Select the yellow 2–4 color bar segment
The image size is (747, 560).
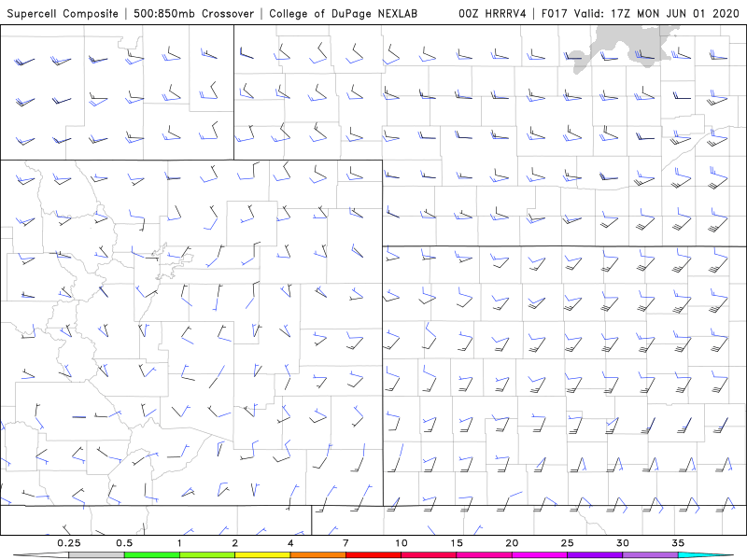point(262,555)
